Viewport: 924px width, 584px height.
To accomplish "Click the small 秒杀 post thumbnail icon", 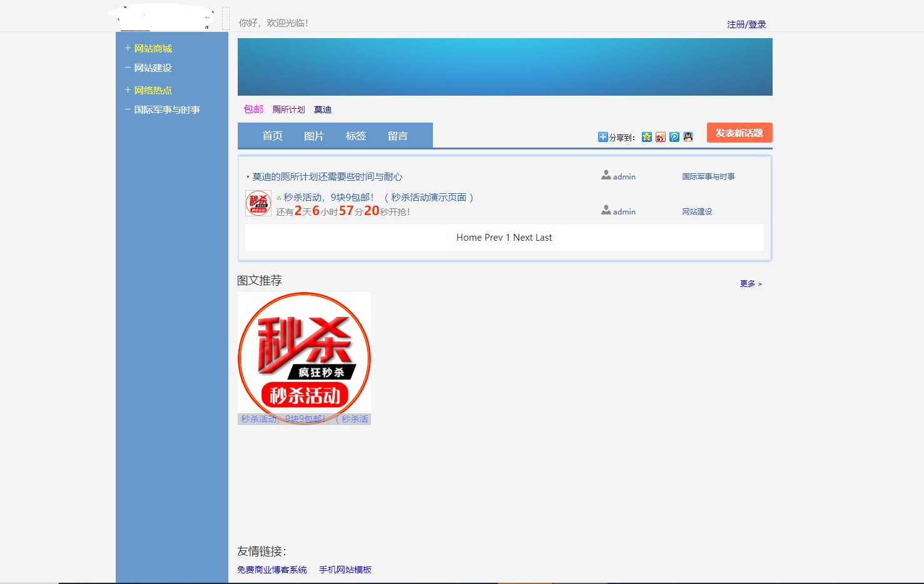I will 258,203.
